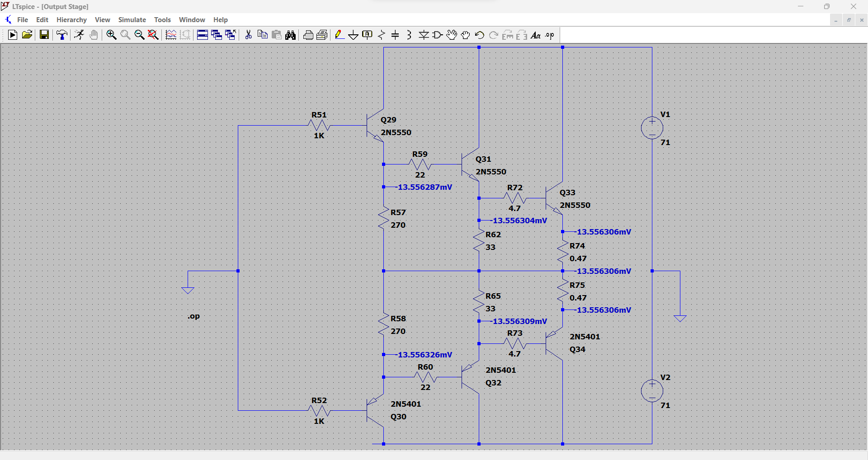868x460 pixels.
Task: Click the Close all windows icon
Action: point(231,35)
